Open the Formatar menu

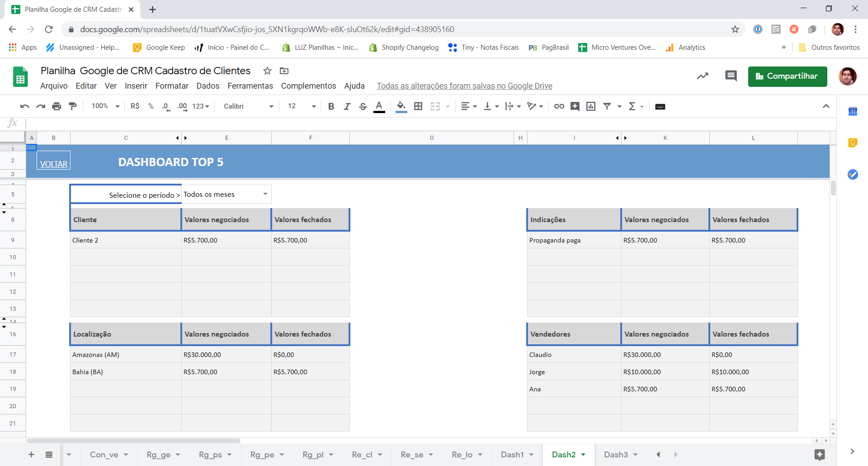172,86
